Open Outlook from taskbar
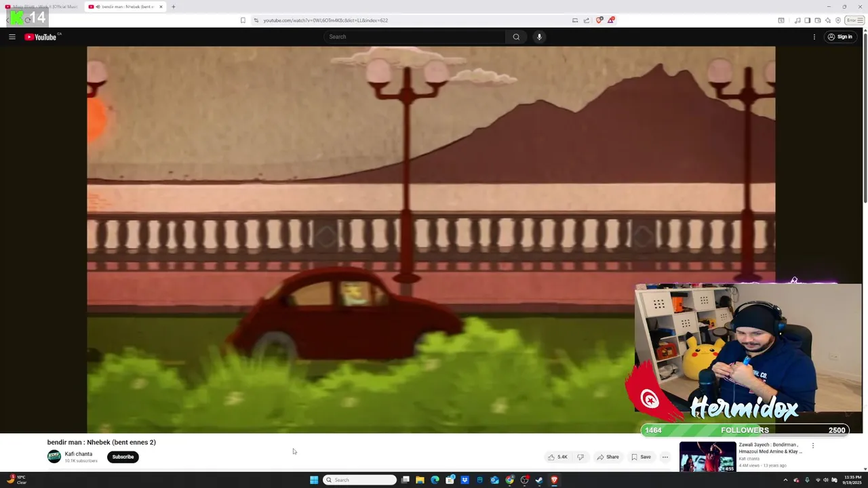The height and width of the screenshot is (488, 868). [494, 480]
